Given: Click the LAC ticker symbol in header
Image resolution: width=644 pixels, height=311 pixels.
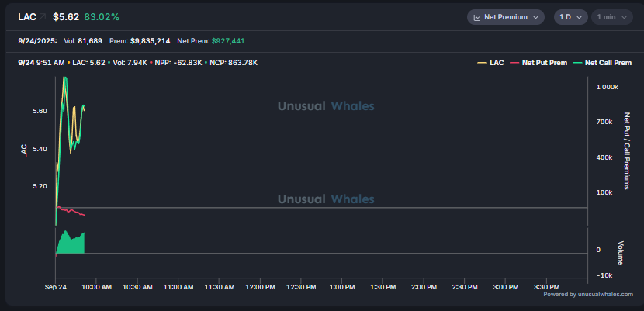Looking at the screenshot, I should pos(27,17).
